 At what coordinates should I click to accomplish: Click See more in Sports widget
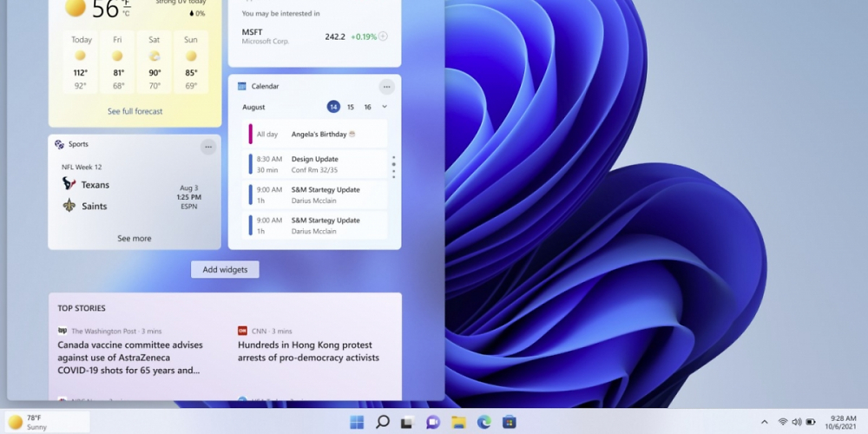pos(134,239)
